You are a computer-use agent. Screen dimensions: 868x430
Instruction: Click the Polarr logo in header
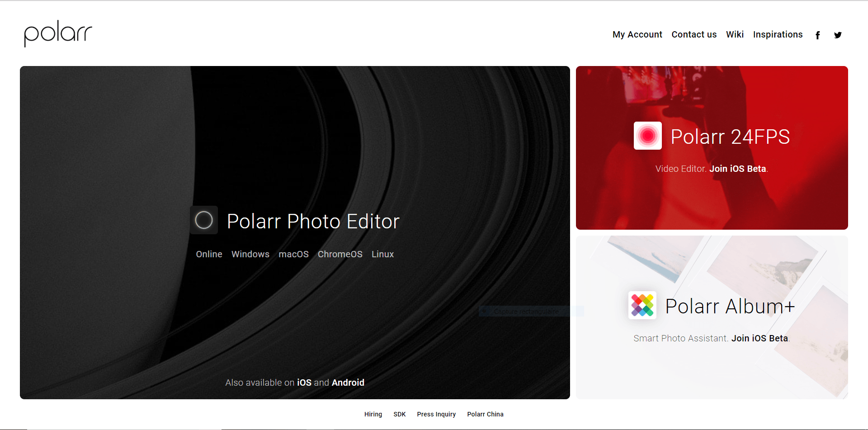pyautogui.click(x=58, y=33)
